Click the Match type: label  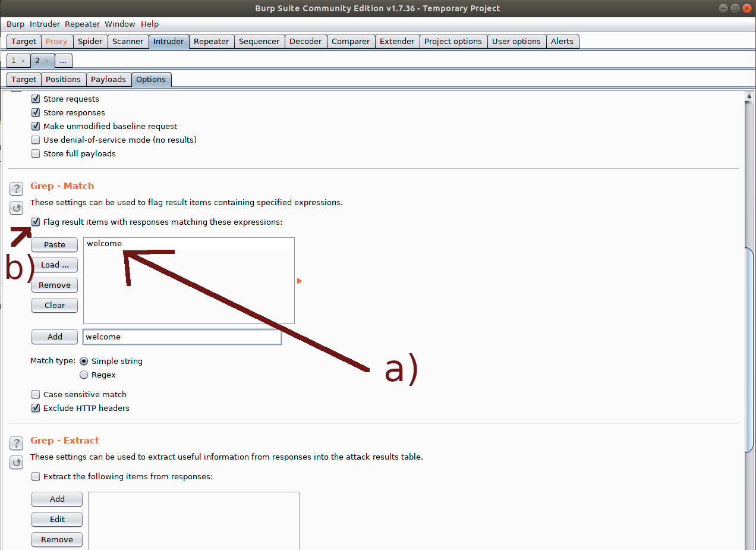[x=53, y=361]
